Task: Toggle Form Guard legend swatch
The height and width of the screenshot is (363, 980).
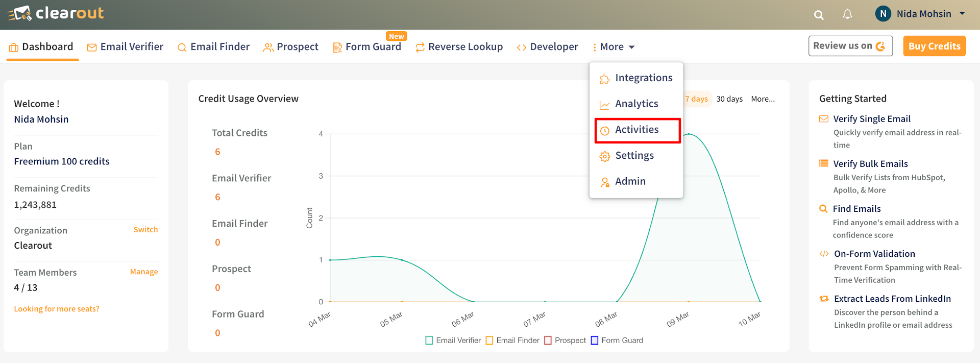Action: (595, 341)
